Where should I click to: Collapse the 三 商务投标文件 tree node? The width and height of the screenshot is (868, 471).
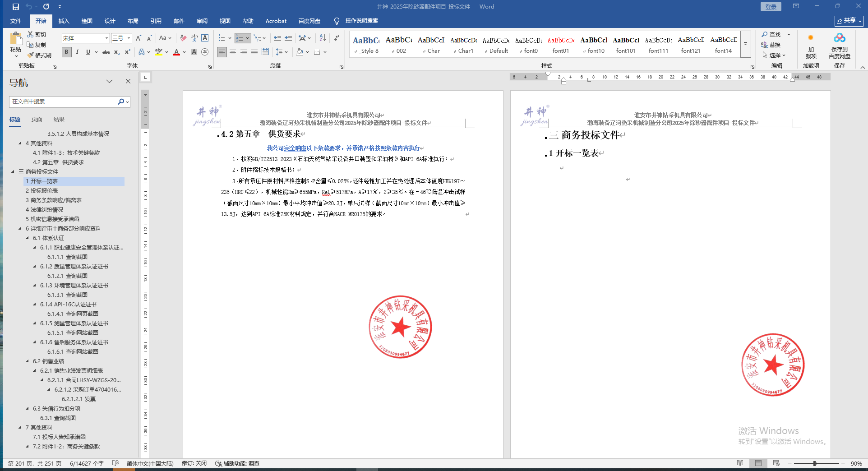point(13,171)
